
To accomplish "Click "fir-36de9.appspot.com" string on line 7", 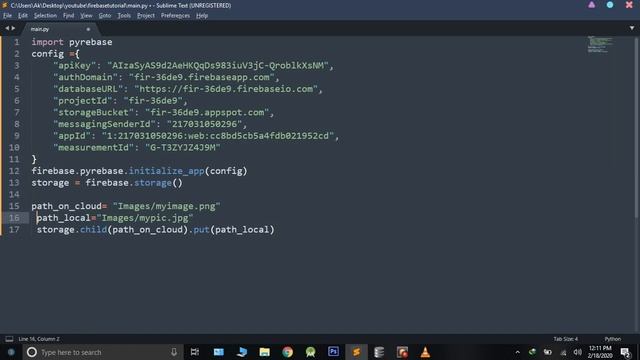I will point(207,112).
